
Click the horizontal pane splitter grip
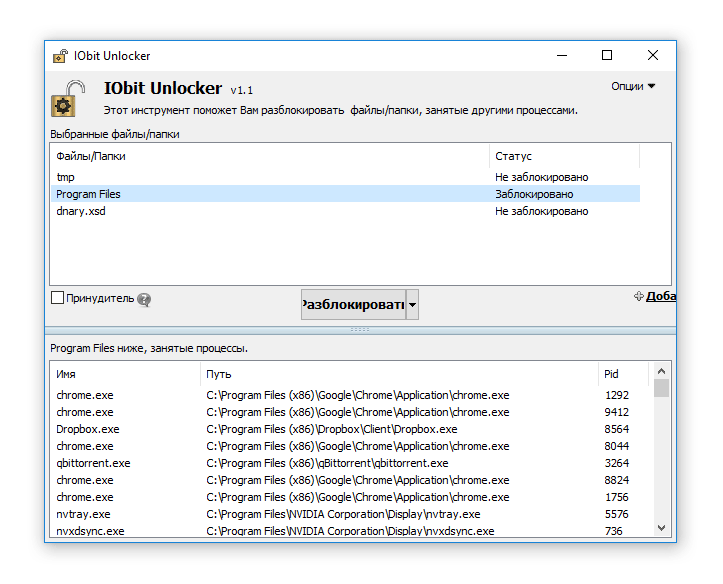(360, 330)
